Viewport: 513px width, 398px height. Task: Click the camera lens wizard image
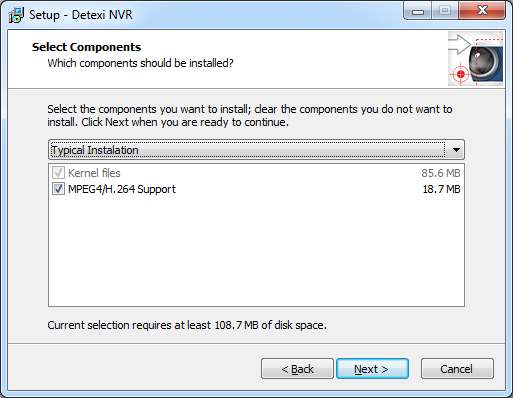475,59
